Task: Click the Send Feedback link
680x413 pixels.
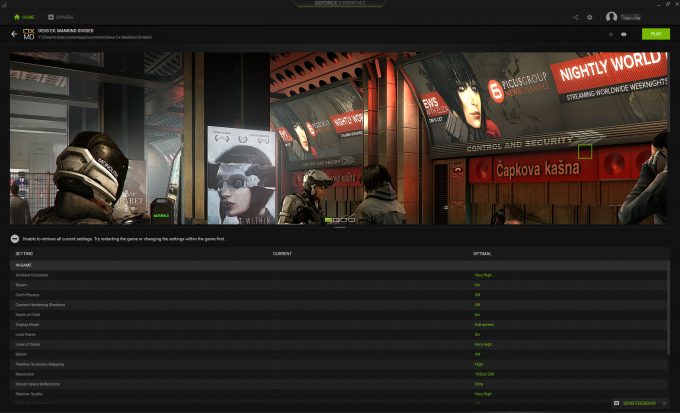Action: (639, 403)
